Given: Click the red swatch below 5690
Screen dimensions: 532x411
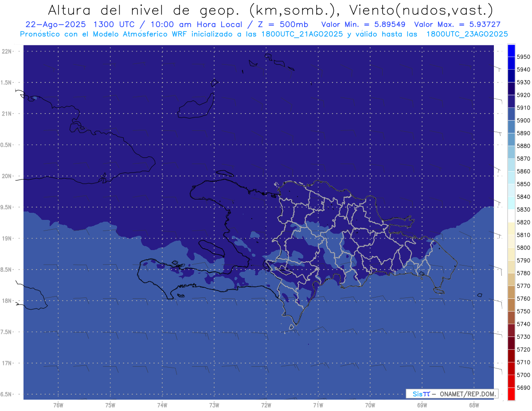Looking at the screenshot, I should (511, 394).
